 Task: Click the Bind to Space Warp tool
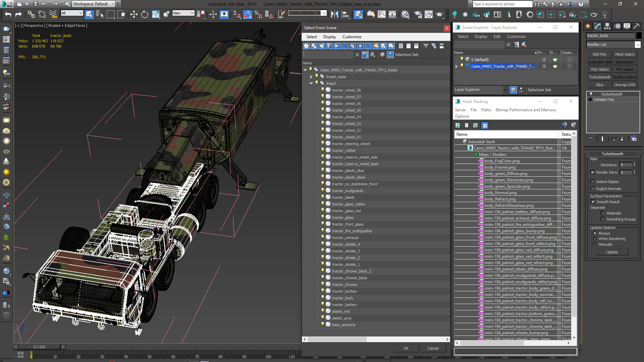pyautogui.click(x=53, y=14)
